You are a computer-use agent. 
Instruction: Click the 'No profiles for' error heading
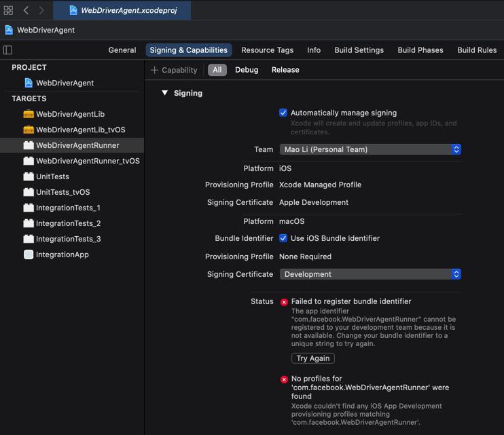pos(370,387)
